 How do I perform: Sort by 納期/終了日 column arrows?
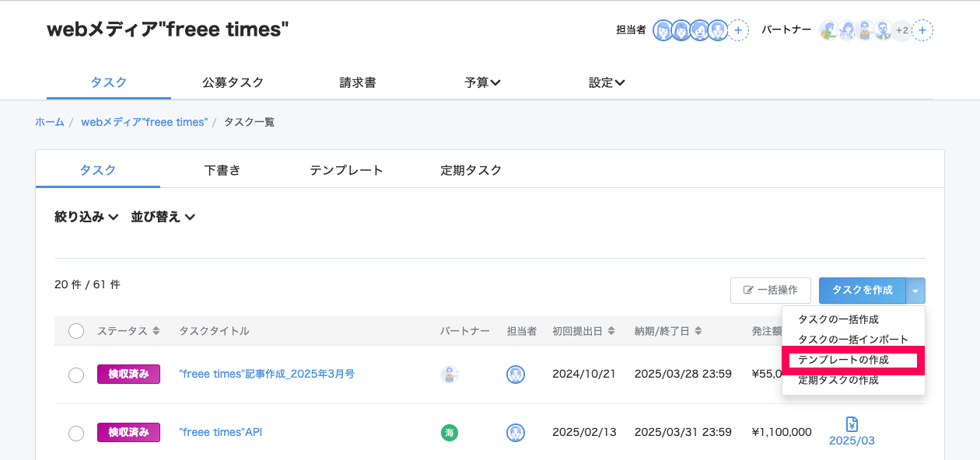(x=698, y=331)
